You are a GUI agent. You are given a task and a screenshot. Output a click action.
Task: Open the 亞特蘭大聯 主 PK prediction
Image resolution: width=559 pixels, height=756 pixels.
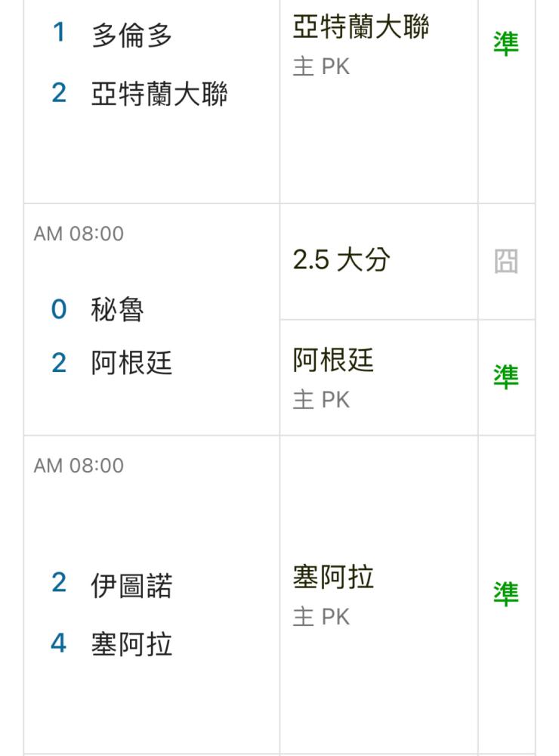click(378, 101)
